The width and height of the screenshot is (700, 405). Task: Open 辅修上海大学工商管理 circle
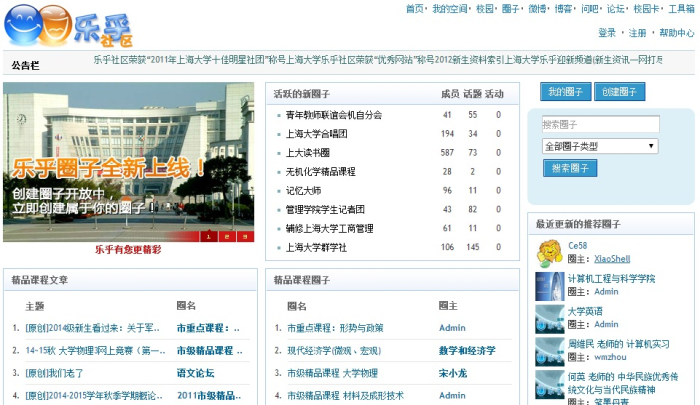(329, 229)
